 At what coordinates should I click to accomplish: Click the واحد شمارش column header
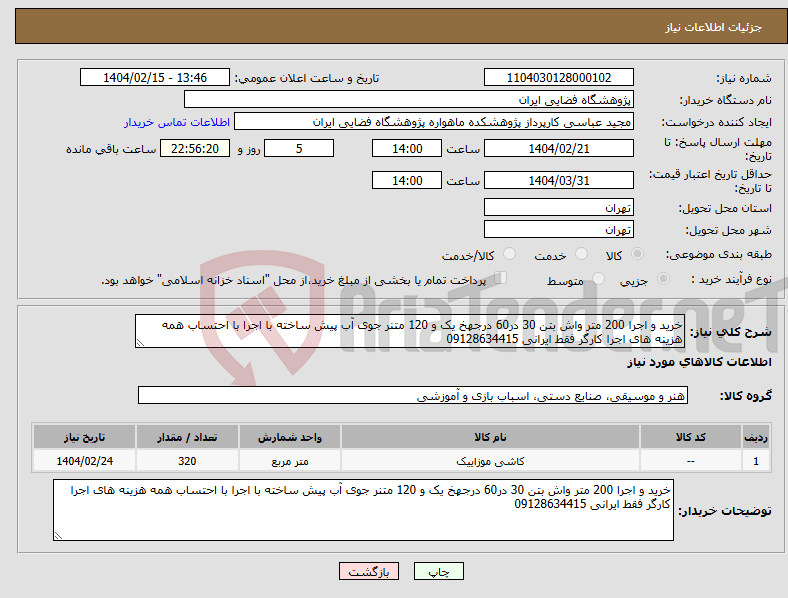[289, 437]
